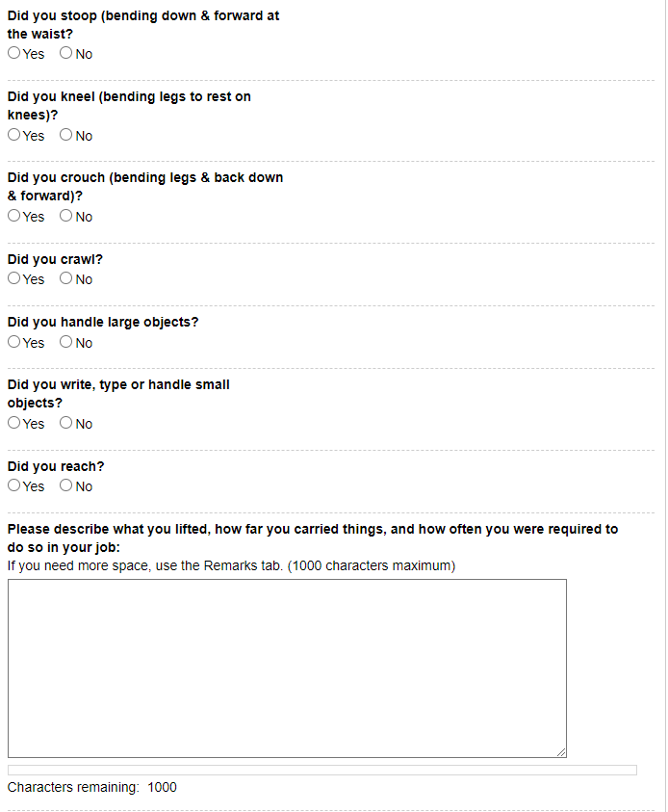
Task: Click the Yes label under crawl question
Action: (34, 279)
